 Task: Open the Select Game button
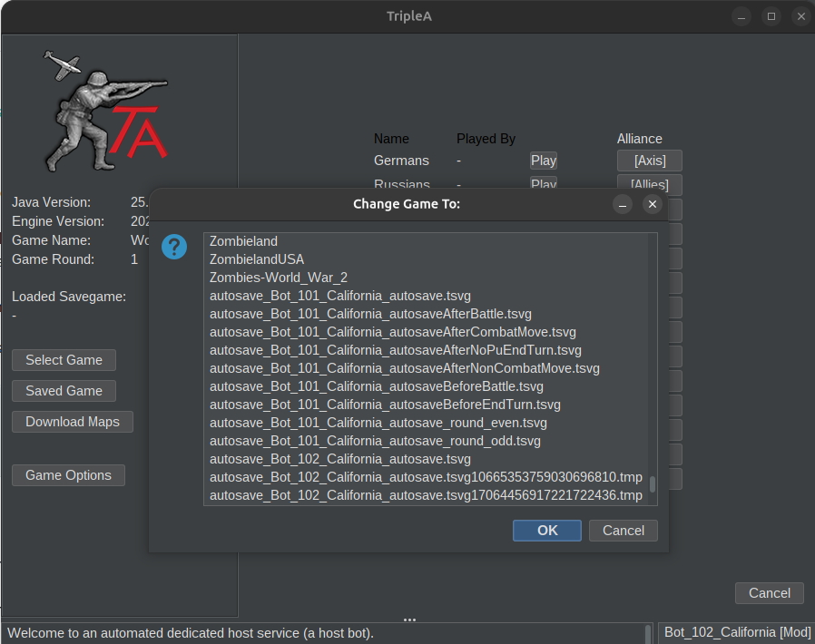(64, 360)
